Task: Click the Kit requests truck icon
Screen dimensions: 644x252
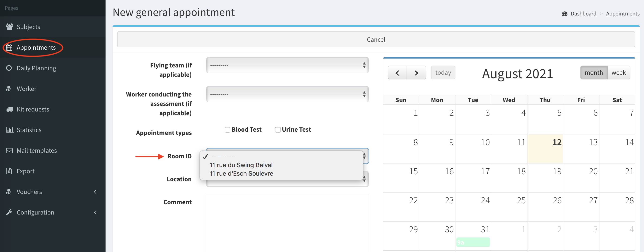Action: pos(9,109)
